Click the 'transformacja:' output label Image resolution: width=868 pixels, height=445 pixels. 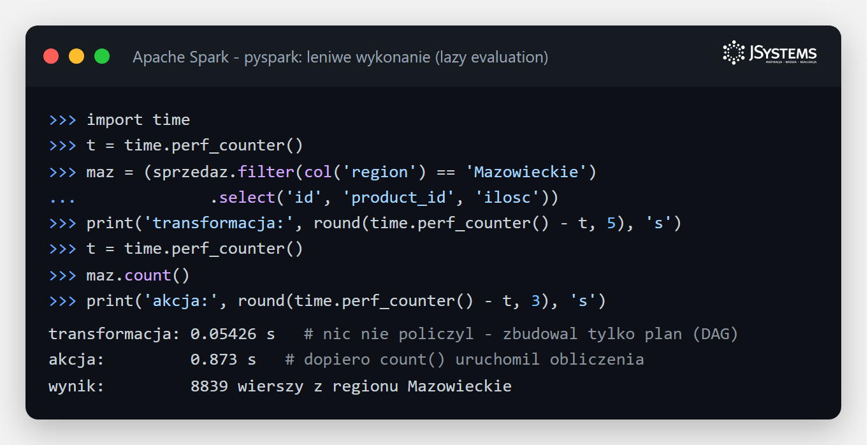[115, 334]
